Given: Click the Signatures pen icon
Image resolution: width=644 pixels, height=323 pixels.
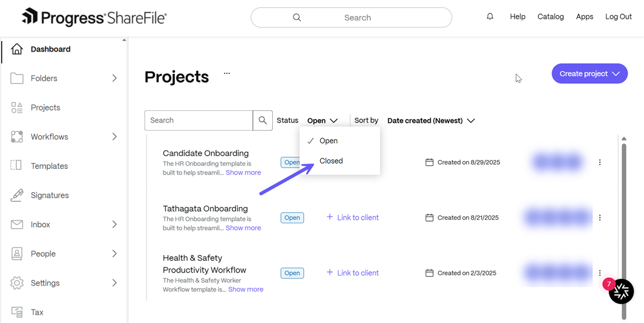Looking at the screenshot, I should (17, 195).
